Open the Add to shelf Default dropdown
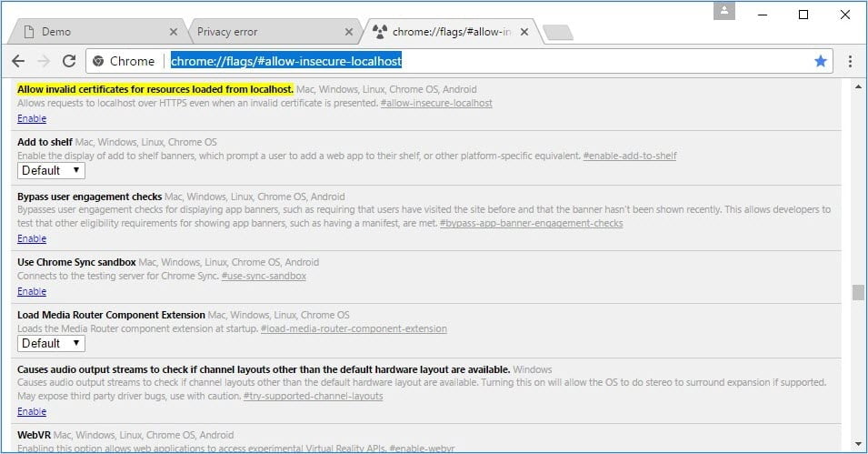 (51, 170)
